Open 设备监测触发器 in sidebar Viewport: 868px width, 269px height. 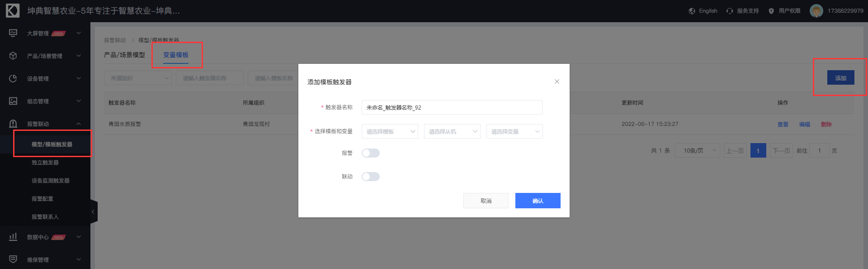(x=51, y=180)
